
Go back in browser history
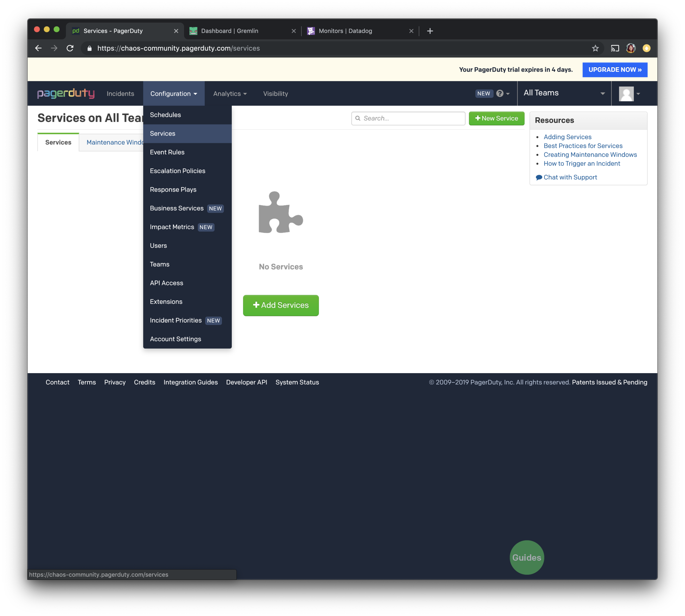[38, 48]
